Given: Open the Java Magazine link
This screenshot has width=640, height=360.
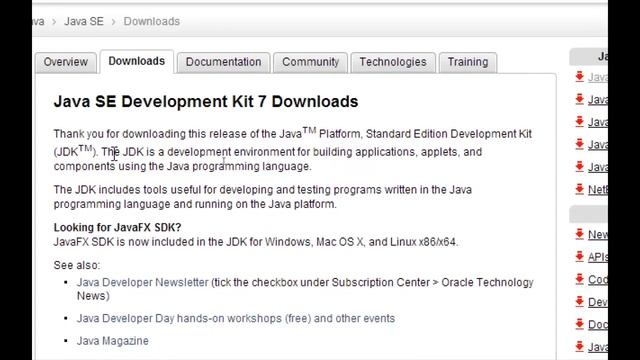Looking at the screenshot, I should point(113,341).
